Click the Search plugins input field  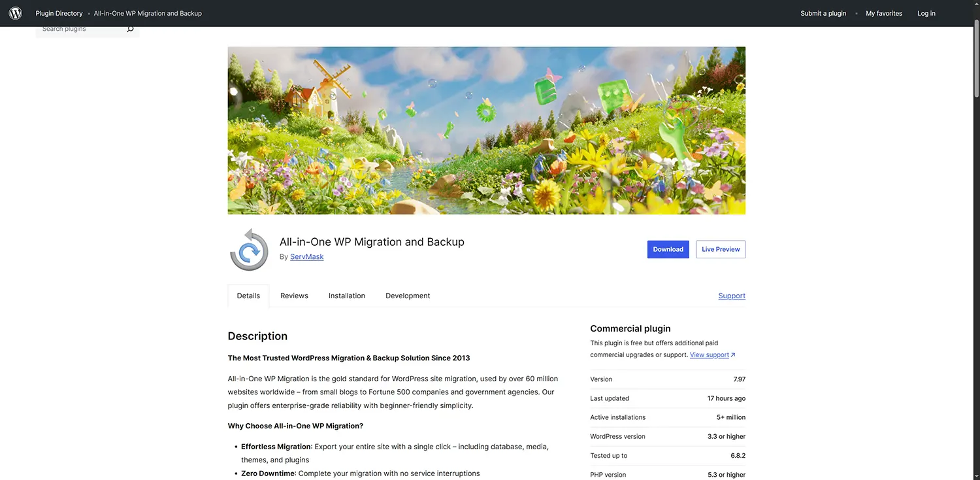click(78, 29)
